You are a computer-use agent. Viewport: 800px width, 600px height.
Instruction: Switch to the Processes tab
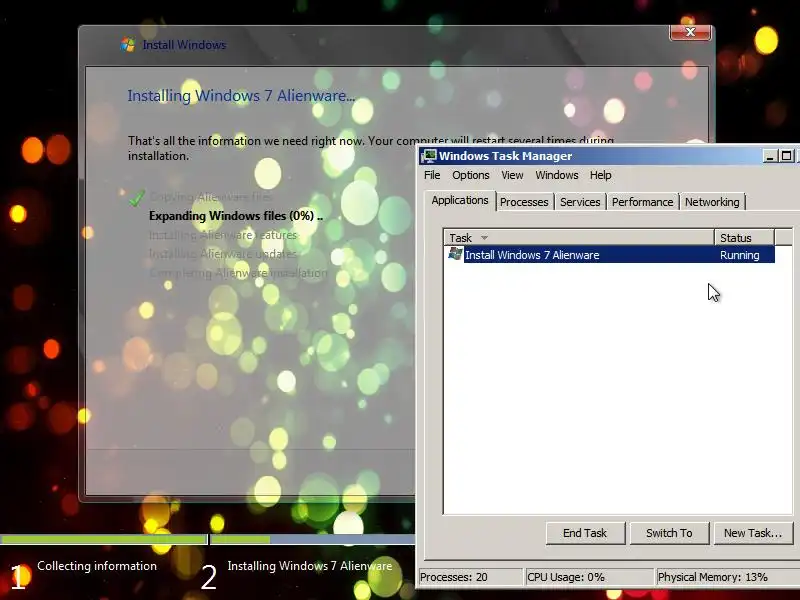click(524, 202)
